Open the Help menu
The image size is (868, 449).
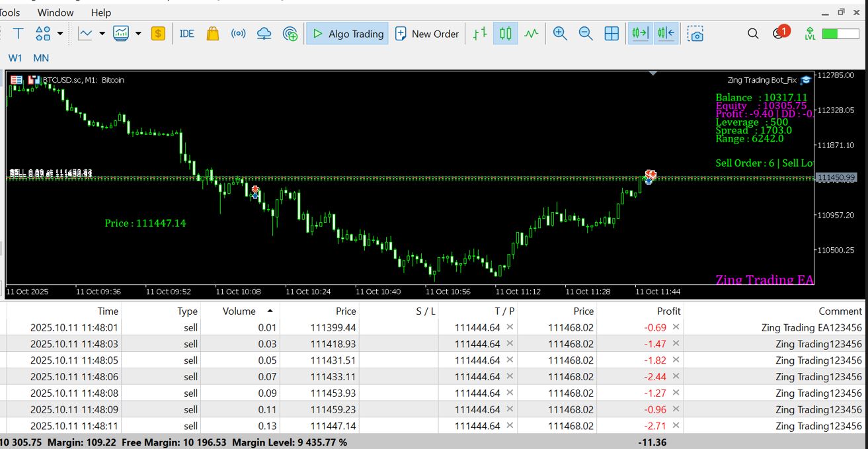[101, 13]
